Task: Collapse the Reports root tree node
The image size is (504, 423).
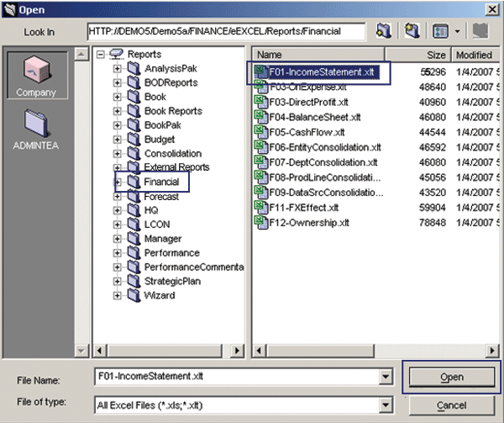Action: (102, 54)
